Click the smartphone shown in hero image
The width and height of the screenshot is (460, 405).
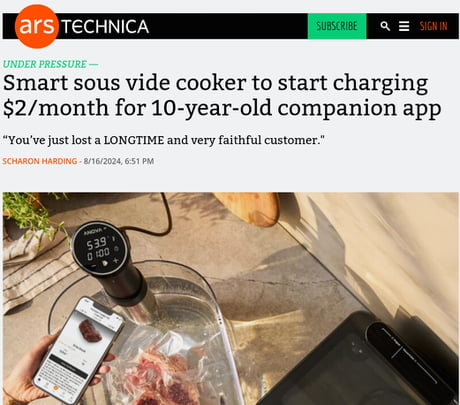click(79, 348)
